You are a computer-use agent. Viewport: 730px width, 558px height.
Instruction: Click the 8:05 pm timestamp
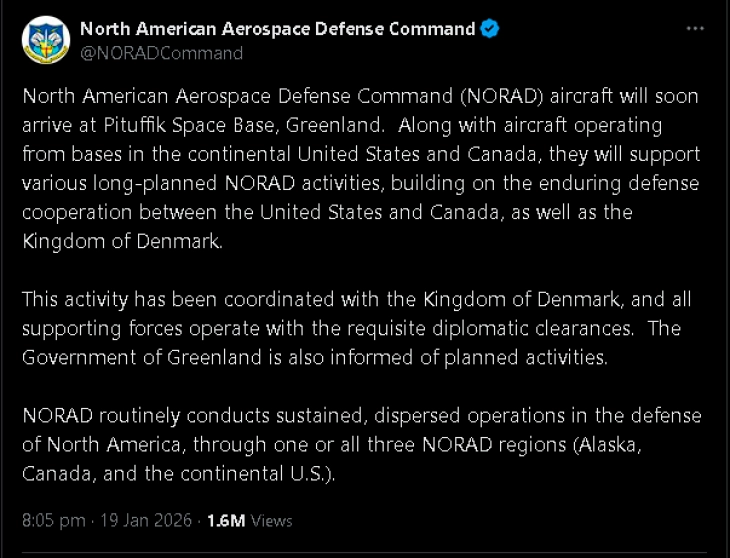pos(53,521)
